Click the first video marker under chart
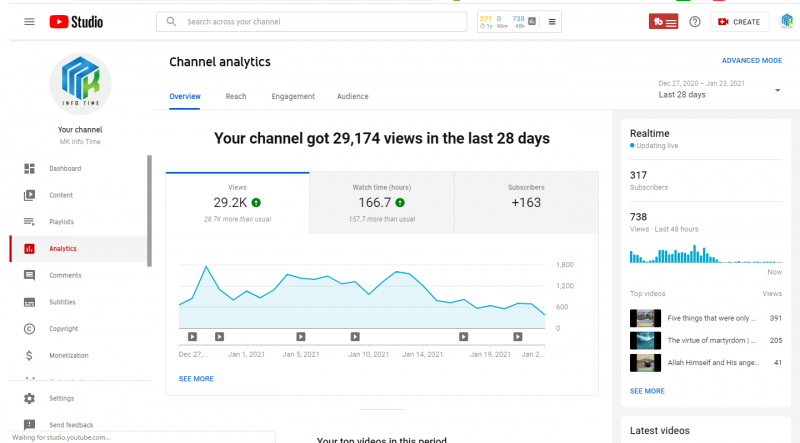 coord(192,336)
